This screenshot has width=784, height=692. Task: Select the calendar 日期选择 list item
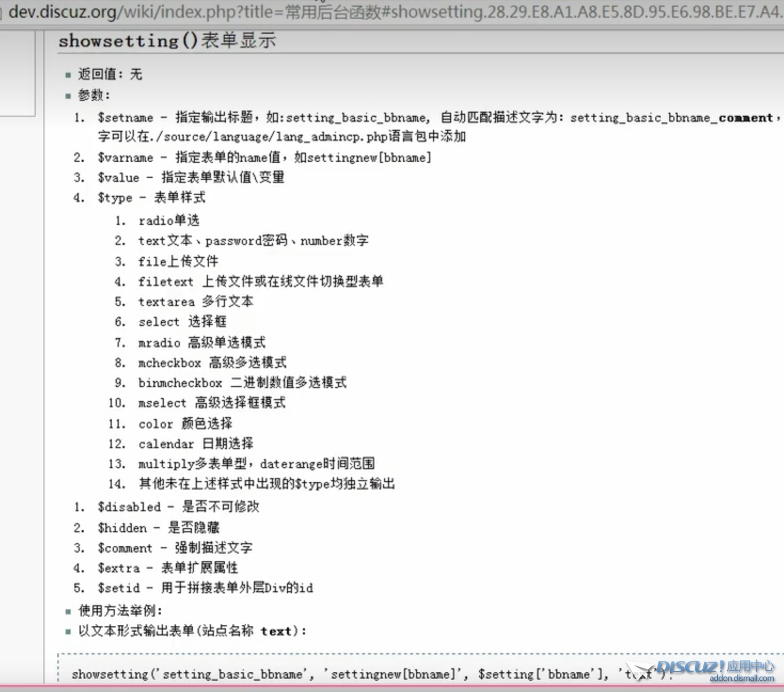click(x=196, y=444)
